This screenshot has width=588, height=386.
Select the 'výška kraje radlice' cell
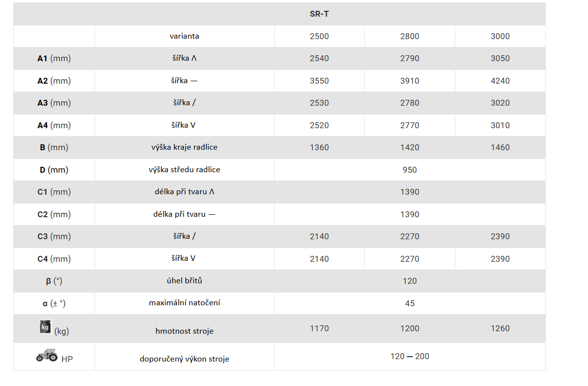tap(185, 147)
